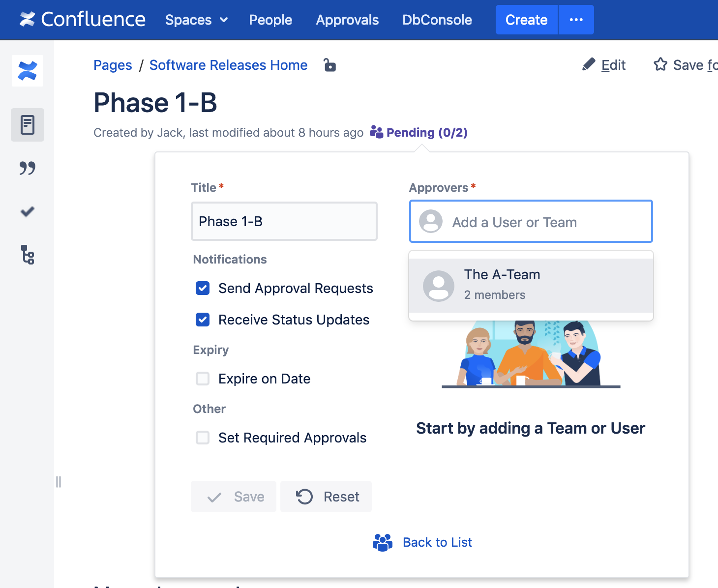Click the unlocked page restrictions icon
The height and width of the screenshot is (588, 718).
point(329,65)
